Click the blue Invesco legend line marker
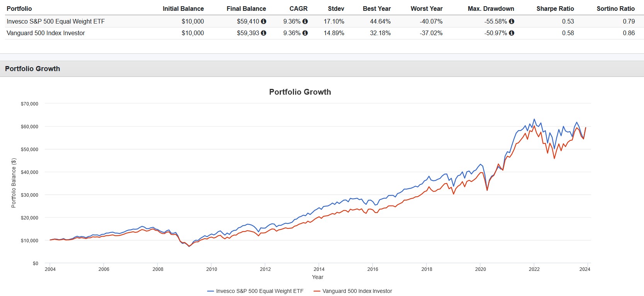This screenshot has height=296, width=644. [x=211, y=291]
